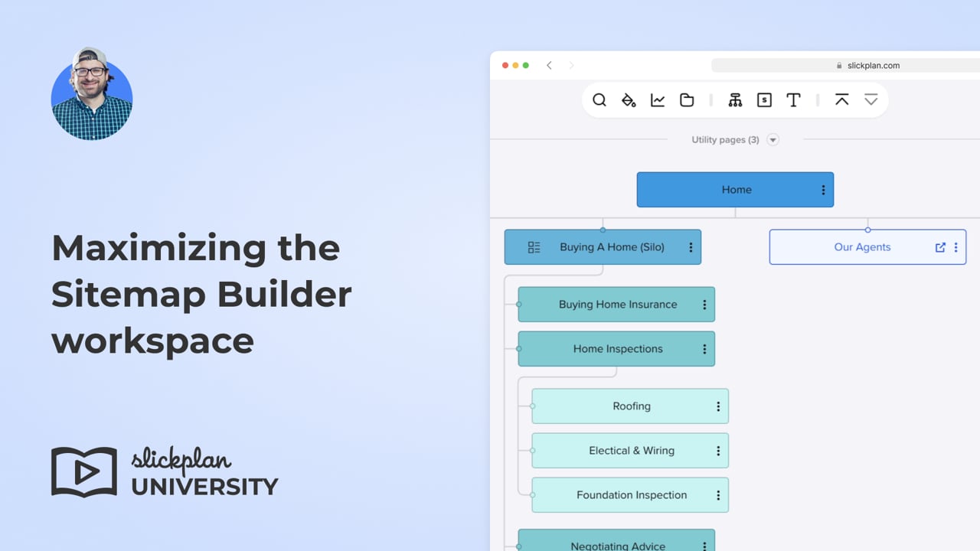
Task: Select the paint bucket color tool
Action: pos(629,100)
